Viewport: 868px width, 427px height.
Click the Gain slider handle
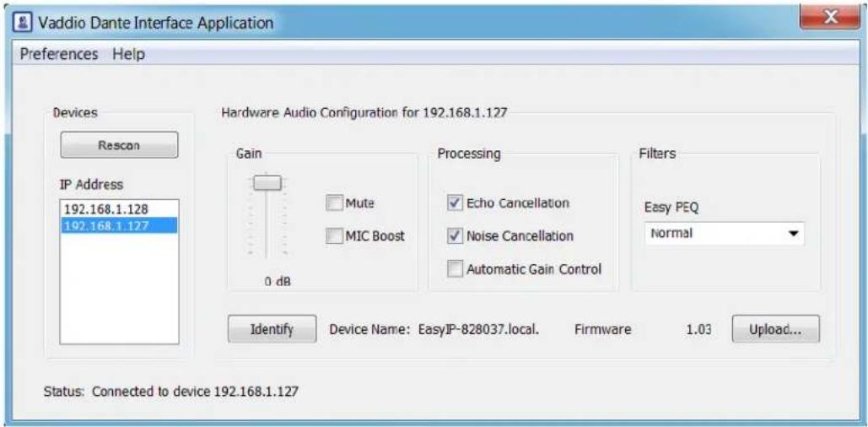click(x=267, y=183)
